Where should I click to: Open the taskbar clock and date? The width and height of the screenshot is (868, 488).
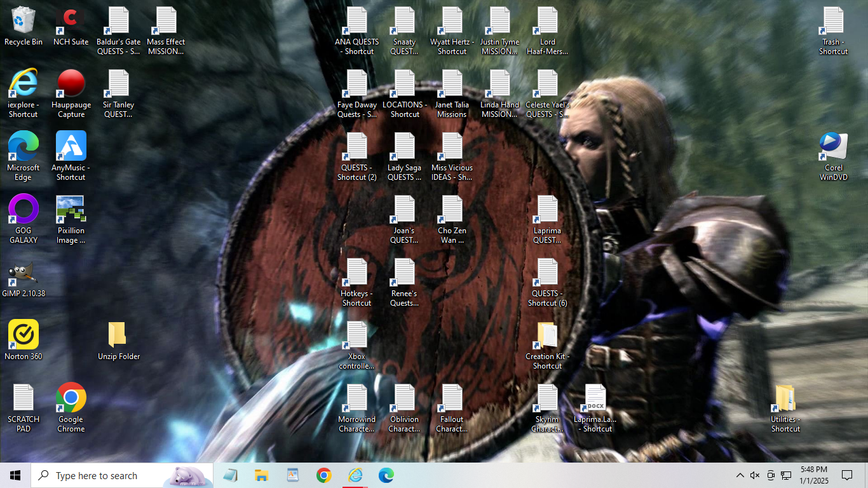pyautogui.click(x=813, y=475)
